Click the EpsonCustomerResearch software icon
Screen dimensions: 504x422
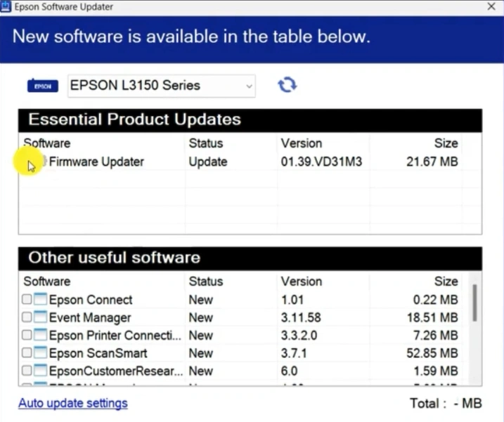point(40,371)
